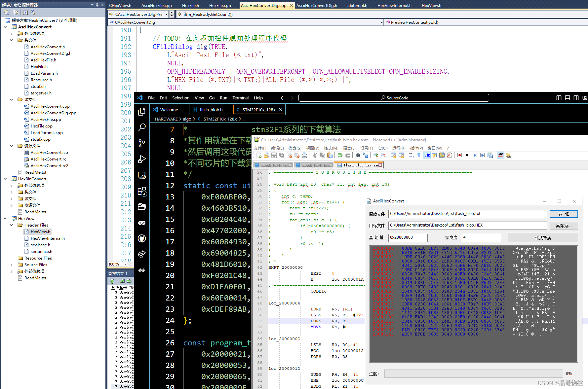Open VS Code Explorer view icon

click(x=142, y=112)
